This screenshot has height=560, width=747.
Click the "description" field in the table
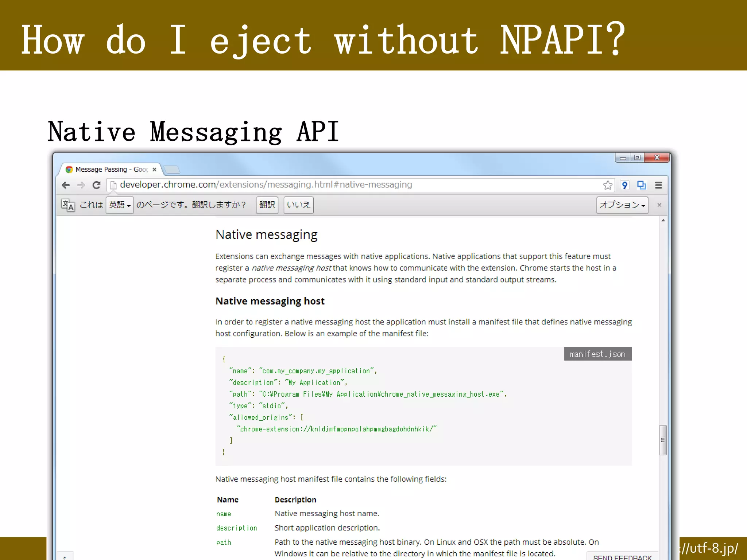(x=237, y=528)
